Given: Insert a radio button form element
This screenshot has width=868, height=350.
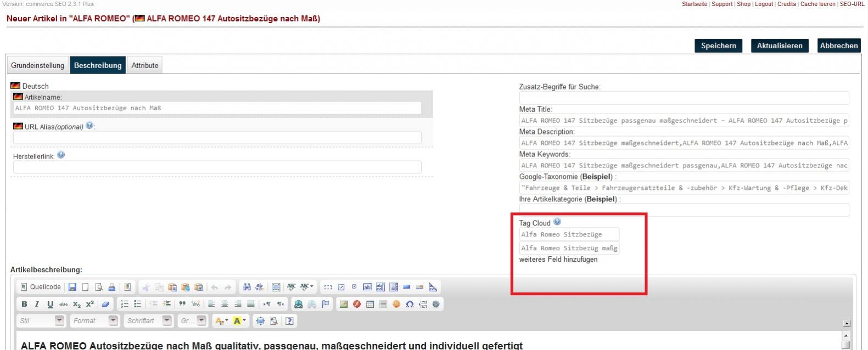Looking at the screenshot, I should tap(354, 287).
